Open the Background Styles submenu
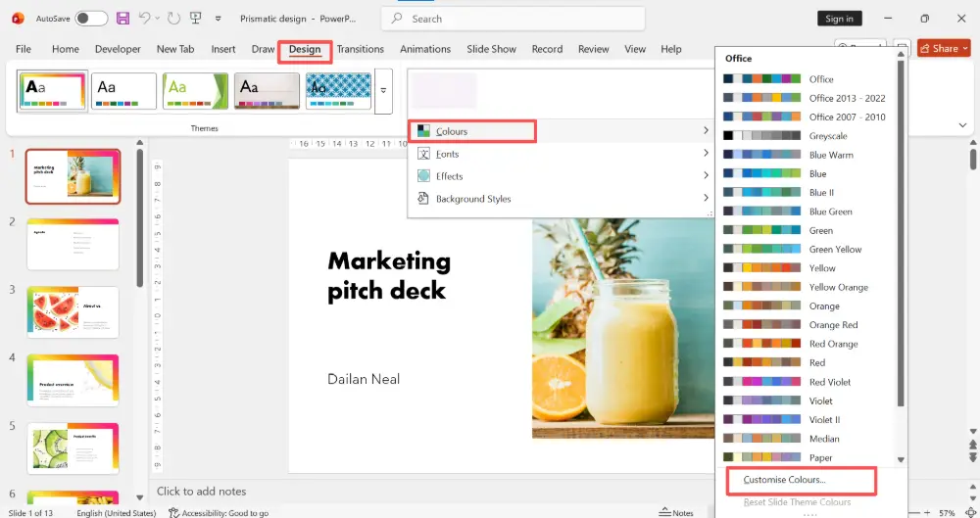The height and width of the screenshot is (518, 980). (560, 199)
